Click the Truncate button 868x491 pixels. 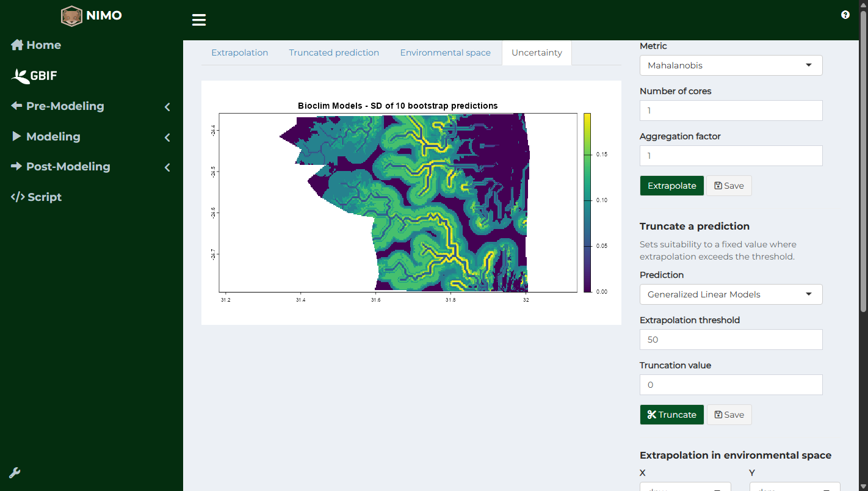[x=671, y=415]
